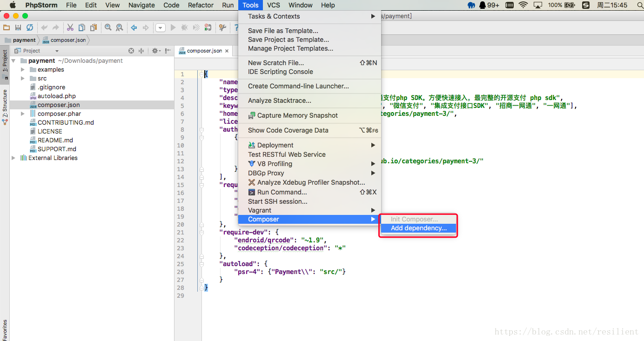Open the File menu
Image resolution: width=644 pixels, height=341 pixels.
click(x=71, y=5)
